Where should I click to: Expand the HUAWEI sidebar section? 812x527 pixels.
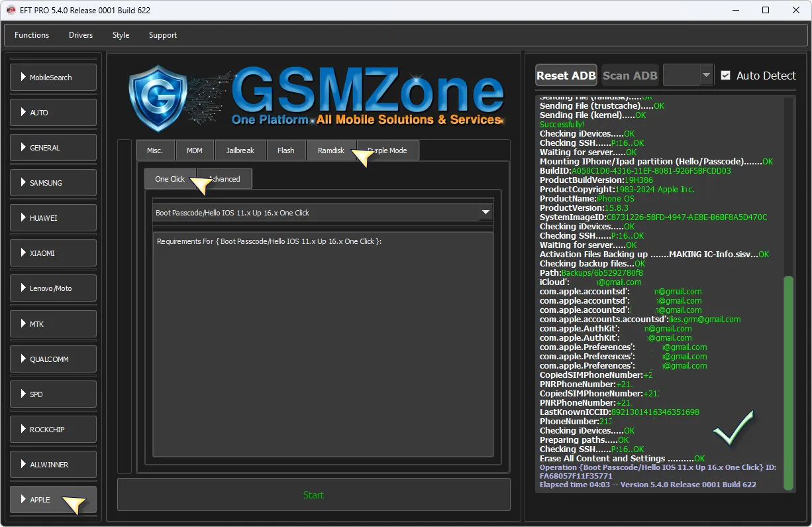(53, 218)
